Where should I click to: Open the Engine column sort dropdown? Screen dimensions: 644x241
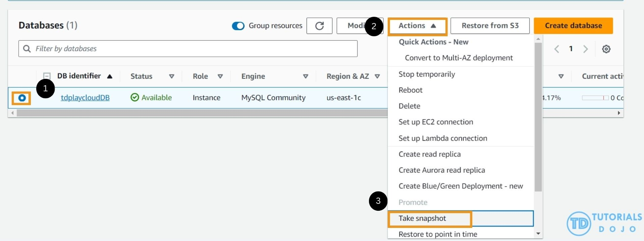point(306,77)
